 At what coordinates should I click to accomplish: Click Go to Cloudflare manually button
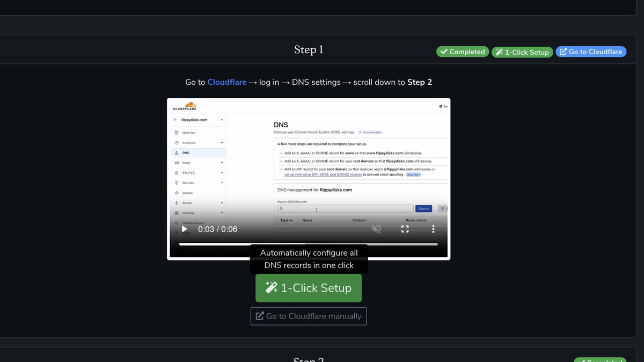pyautogui.click(x=309, y=316)
